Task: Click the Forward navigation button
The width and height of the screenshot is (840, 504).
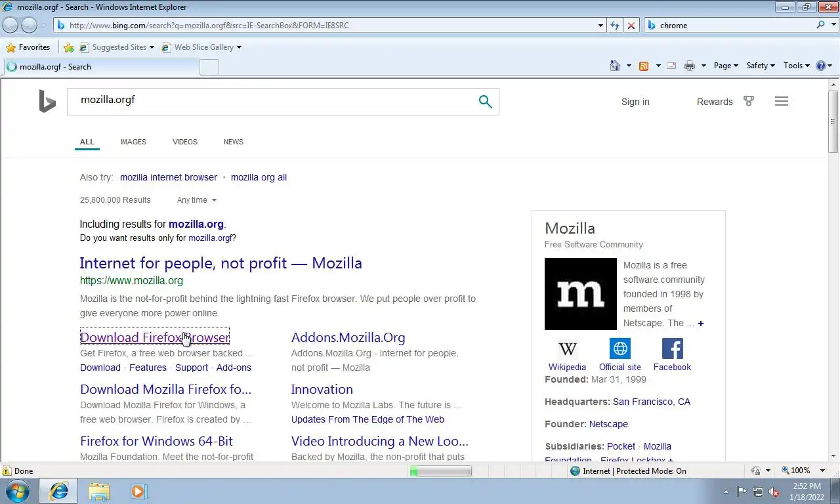Action: pyautogui.click(x=29, y=25)
